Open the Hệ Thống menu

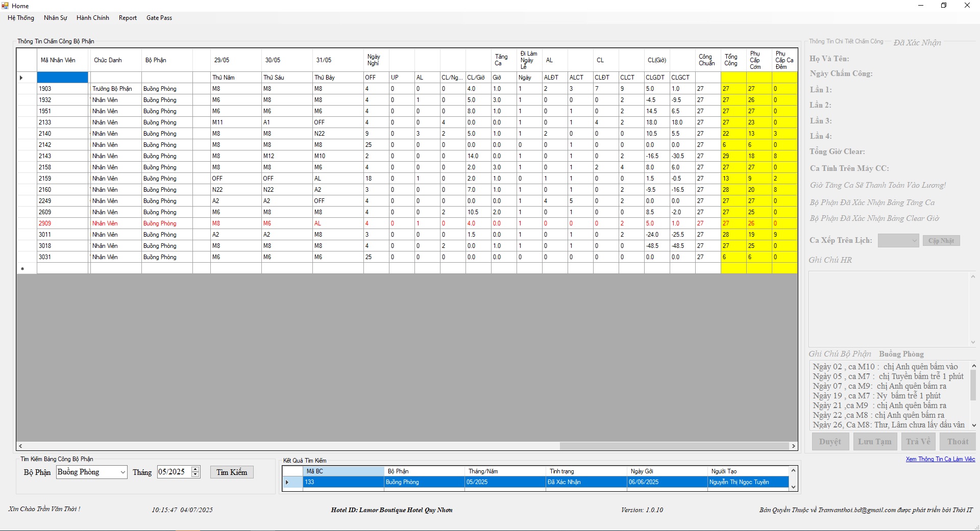pyautogui.click(x=21, y=18)
